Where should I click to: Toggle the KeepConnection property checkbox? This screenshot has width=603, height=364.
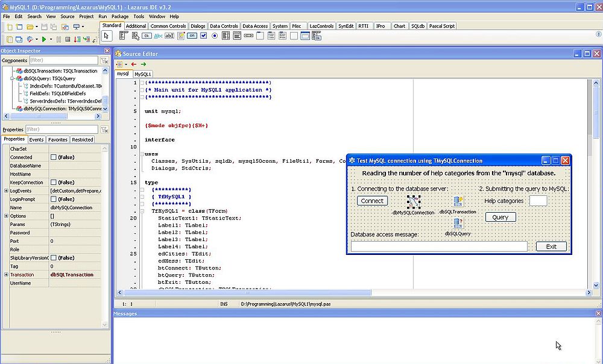54,182
